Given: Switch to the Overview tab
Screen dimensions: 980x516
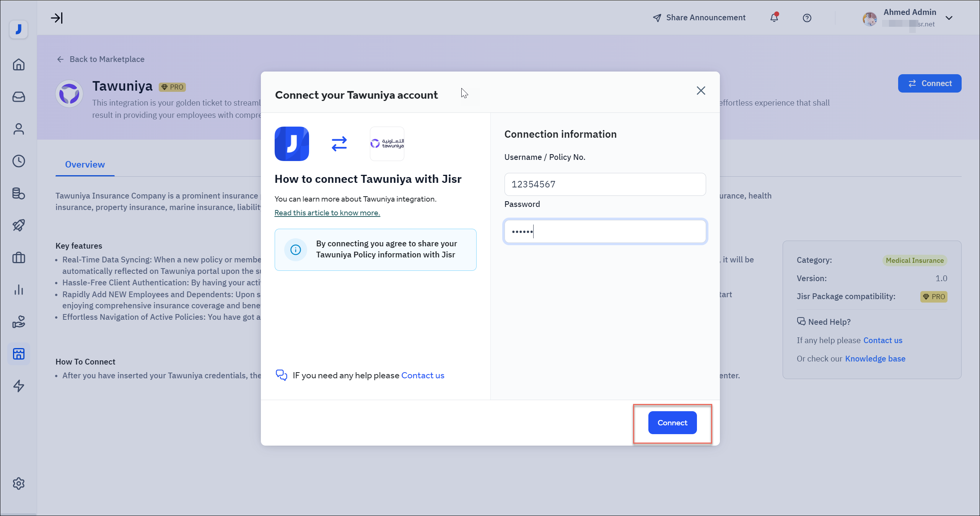Looking at the screenshot, I should tap(85, 164).
